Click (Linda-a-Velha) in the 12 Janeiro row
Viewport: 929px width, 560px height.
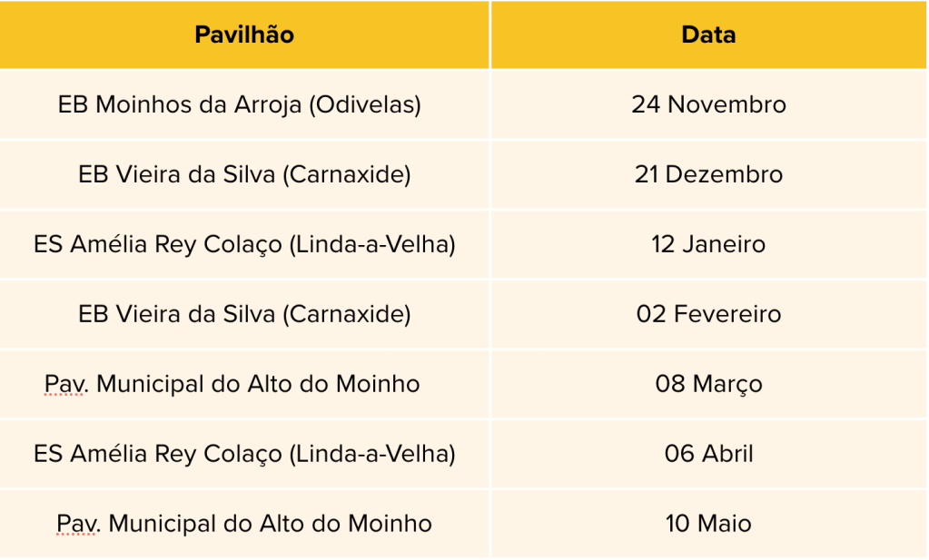(x=372, y=244)
